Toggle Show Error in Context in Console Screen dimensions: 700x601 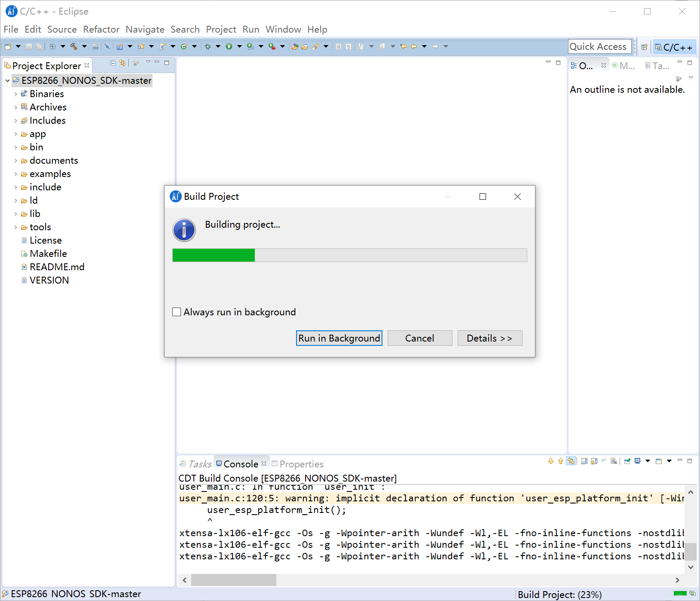tap(571, 461)
